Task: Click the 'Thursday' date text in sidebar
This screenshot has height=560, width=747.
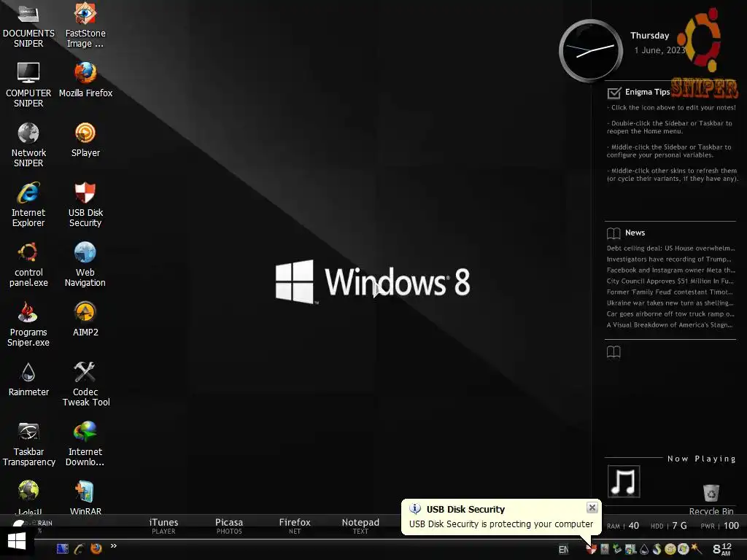Action: (x=649, y=36)
